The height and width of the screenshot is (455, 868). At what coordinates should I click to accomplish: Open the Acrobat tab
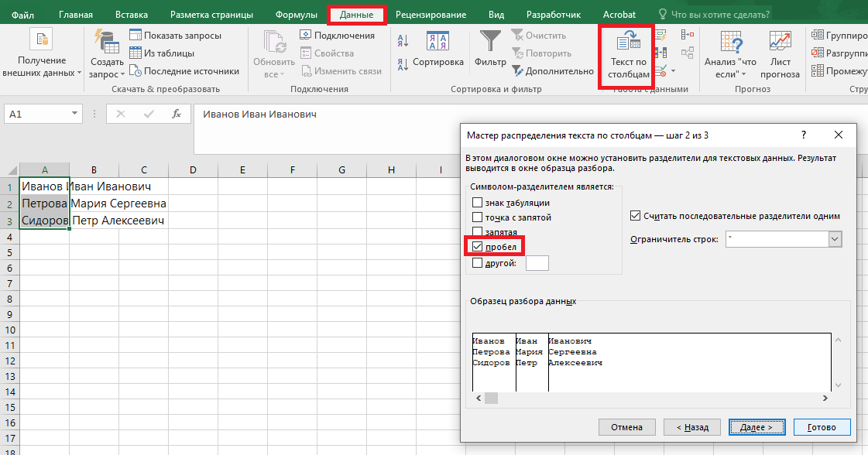click(619, 15)
